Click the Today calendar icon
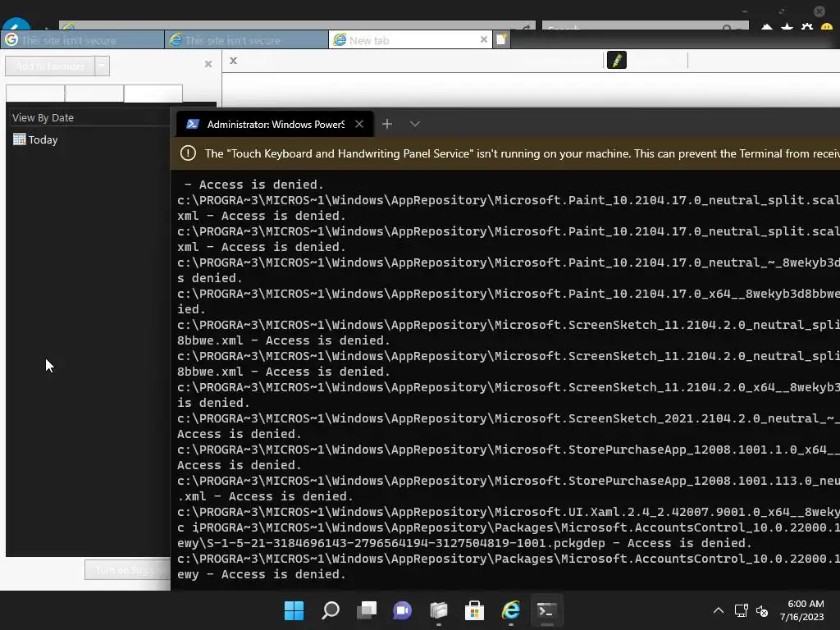Image resolution: width=840 pixels, height=630 pixels. pos(20,139)
